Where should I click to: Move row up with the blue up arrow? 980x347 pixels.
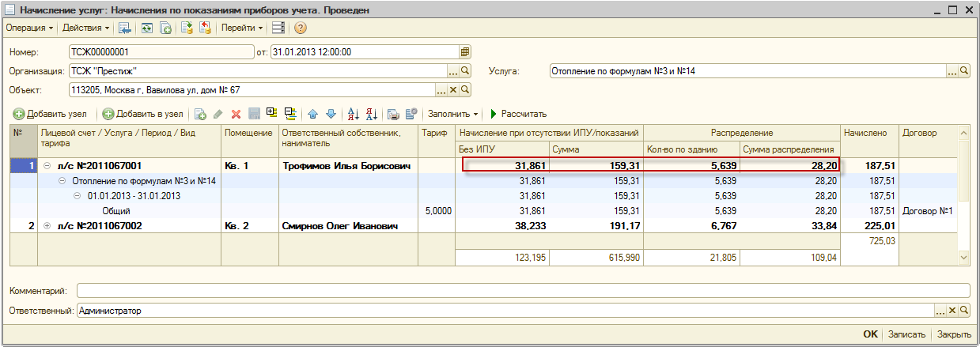pos(313,114)
